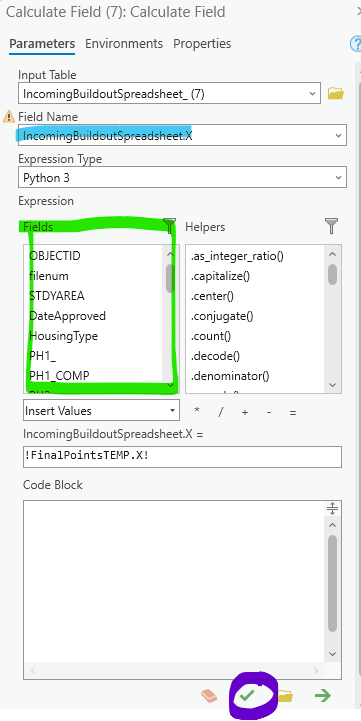
Task: Select .as_integer_ratio() helper
Action: pyautogui.click(x=237, y=256)
